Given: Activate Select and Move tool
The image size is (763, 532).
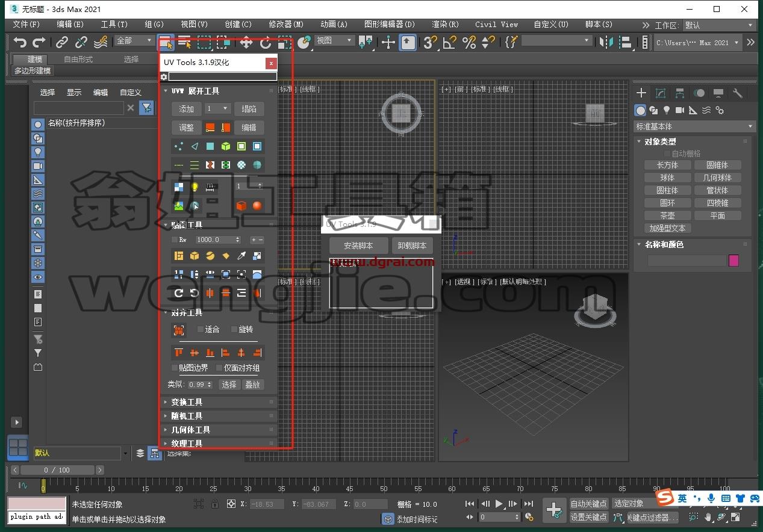Looking at the screenshot, I should click(x=246, y=42).
